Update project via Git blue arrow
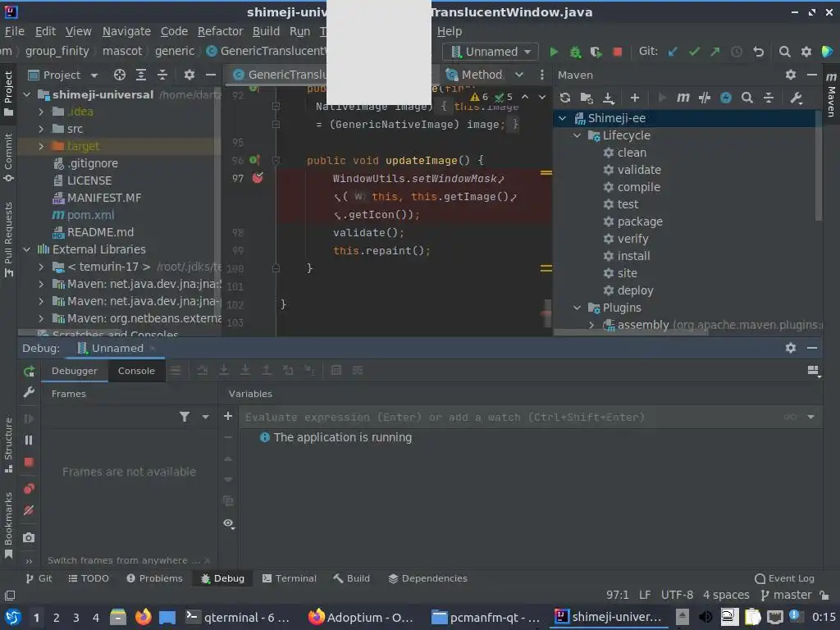The width and height of the screenshot is (840, 630). 673,52
